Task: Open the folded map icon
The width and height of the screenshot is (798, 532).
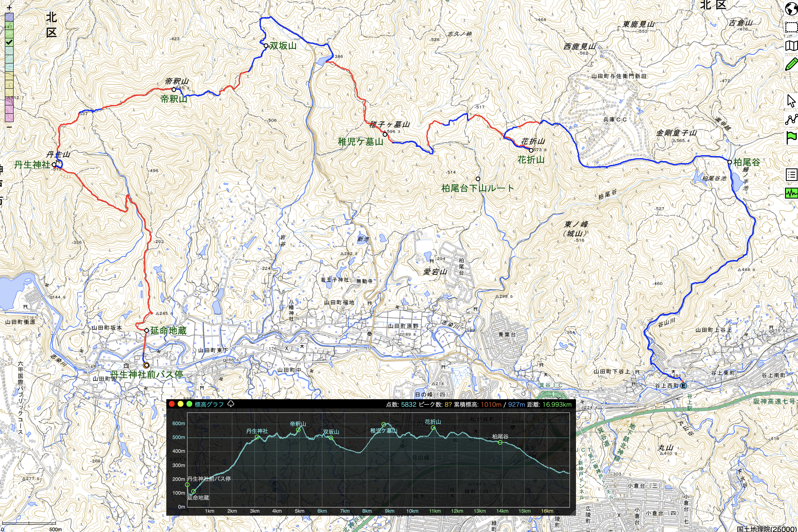Action: point(792,46)
